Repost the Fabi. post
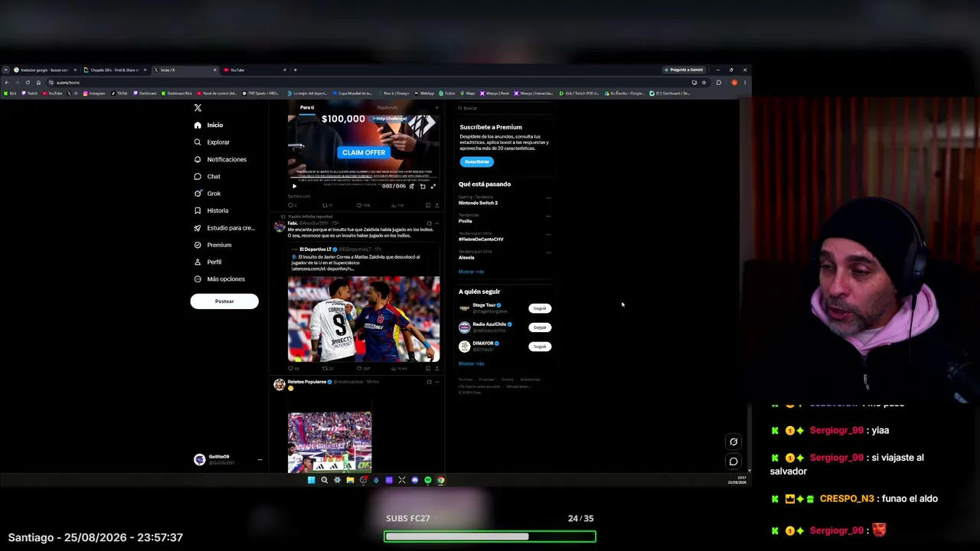Image resolution: width=980 pixels, height=551 pixels. [x=325, y=368]
